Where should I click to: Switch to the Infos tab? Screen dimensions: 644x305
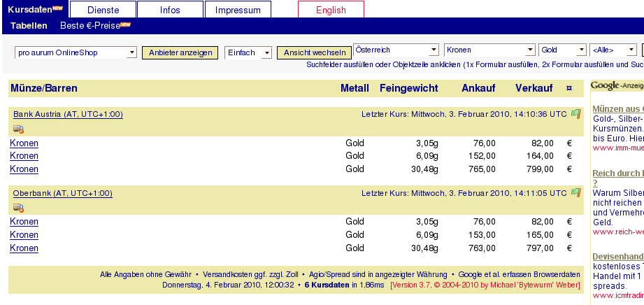pyautogui.click(x=170, y=10)
